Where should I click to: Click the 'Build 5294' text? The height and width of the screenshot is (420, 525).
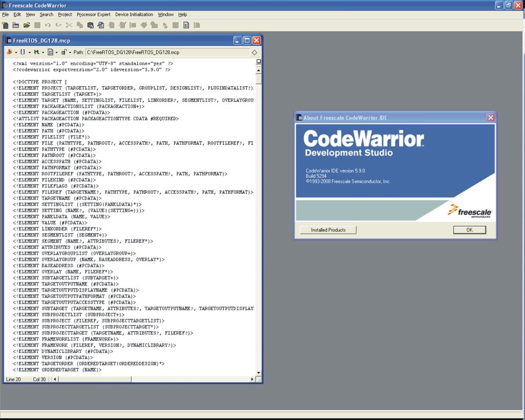(x=316, y=176)
